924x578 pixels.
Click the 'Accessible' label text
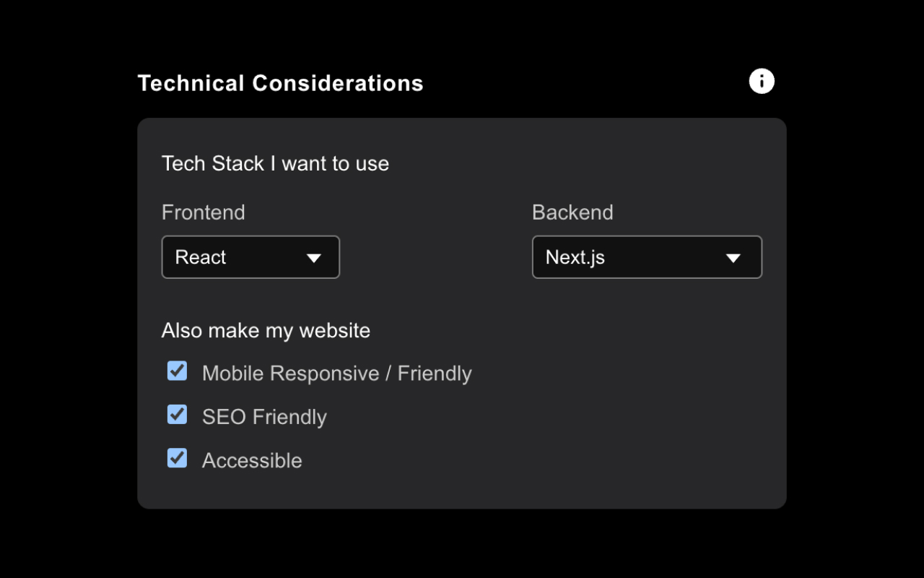pos(252,460)
